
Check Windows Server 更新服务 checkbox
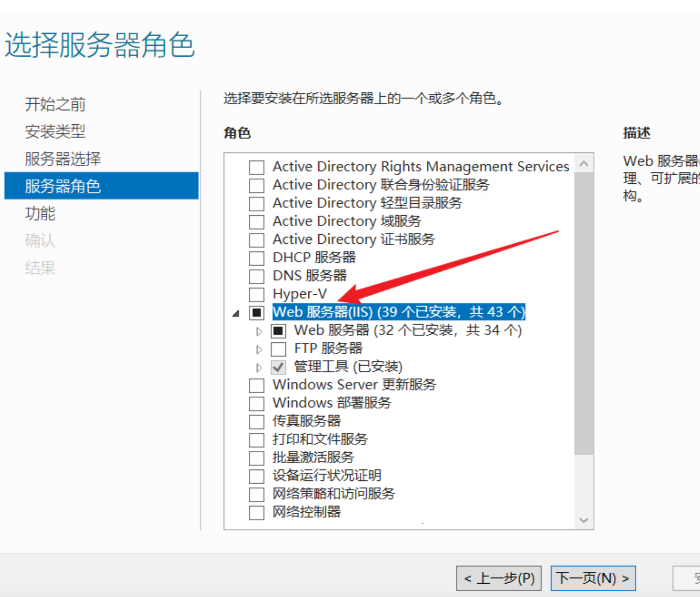256,385
